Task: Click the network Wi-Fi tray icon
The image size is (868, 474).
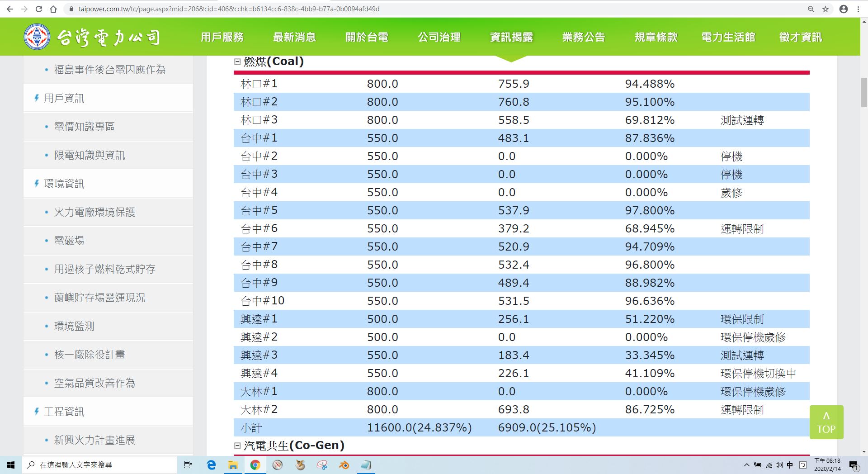Action: click(x=769, y=465)
